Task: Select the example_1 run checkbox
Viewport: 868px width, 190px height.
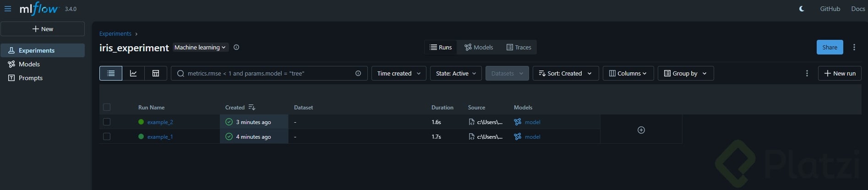Action: (x=107, y=136)
